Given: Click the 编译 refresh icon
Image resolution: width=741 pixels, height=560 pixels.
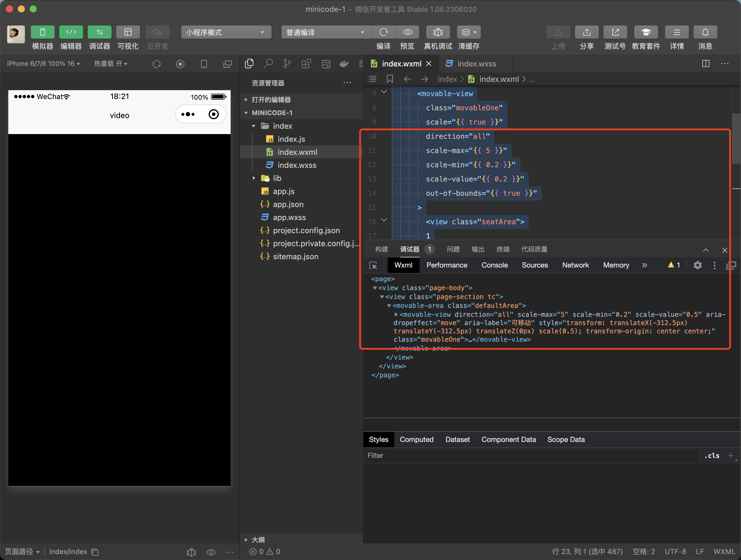Looking at the screenshot, I should (x=383, y=32).
